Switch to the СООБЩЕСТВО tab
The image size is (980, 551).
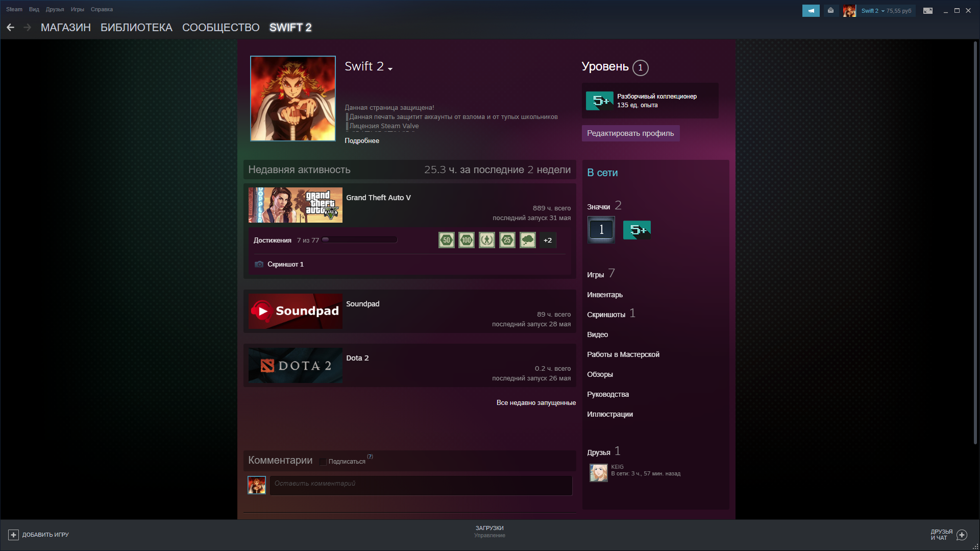[x=221, y=28]
